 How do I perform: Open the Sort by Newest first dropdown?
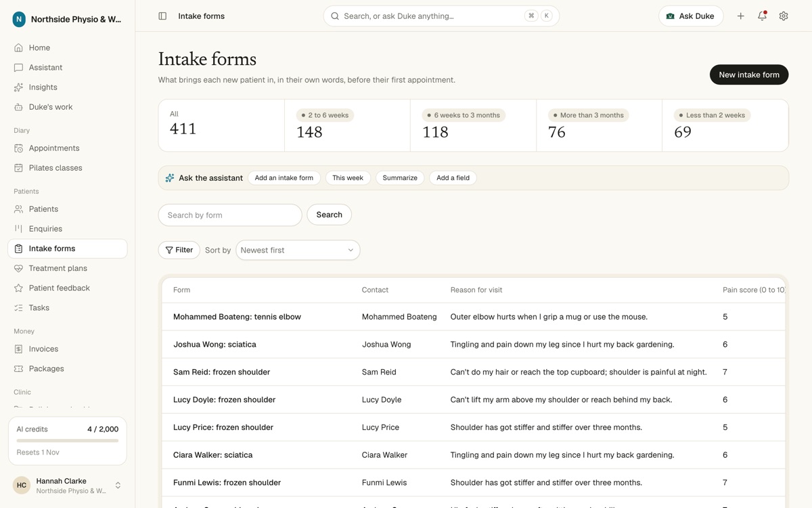(298, 250)
